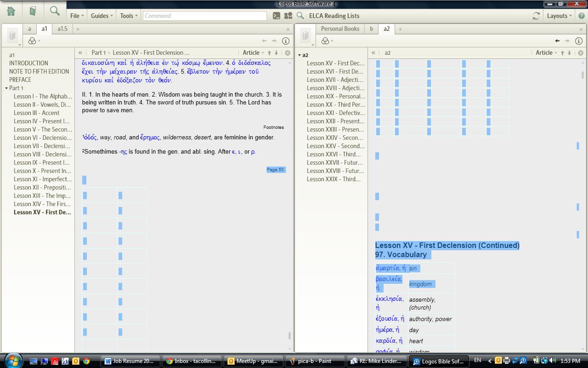Open the tools/collections icon beside Command box

pos(288,16)
